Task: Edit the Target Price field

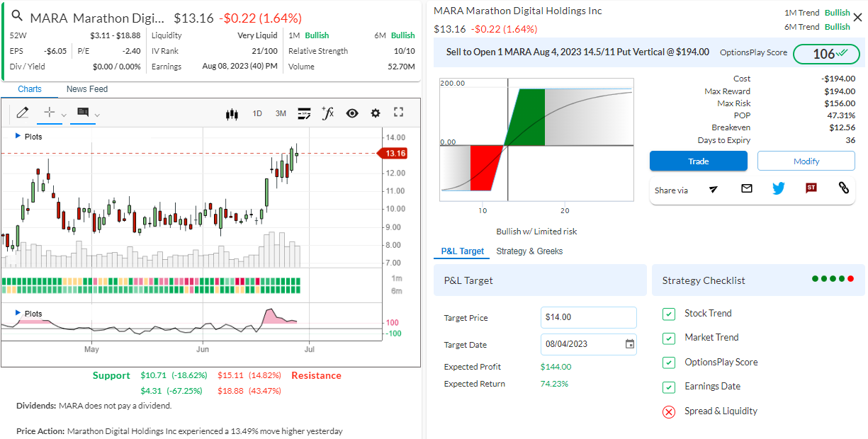Action: point(588,317)
